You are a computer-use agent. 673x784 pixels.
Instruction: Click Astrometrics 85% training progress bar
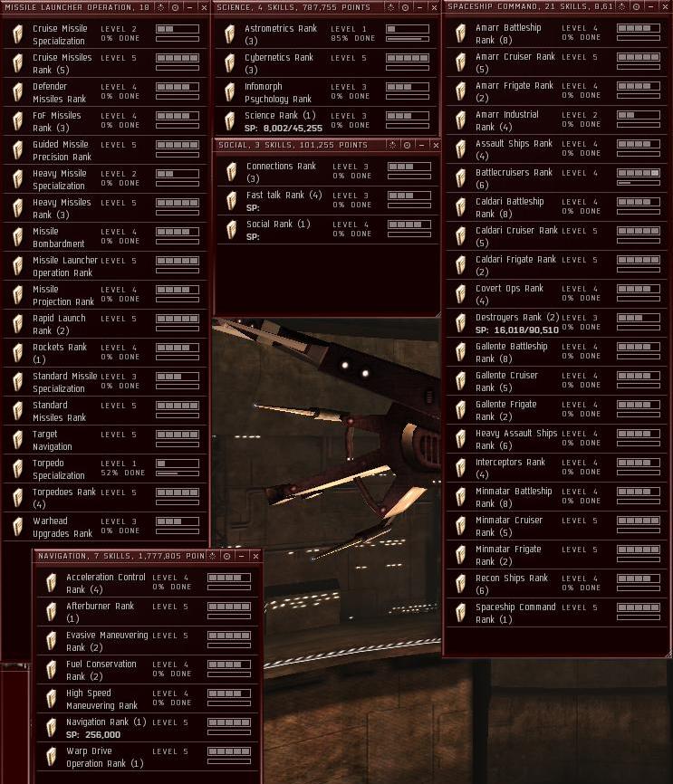point(408,39)
